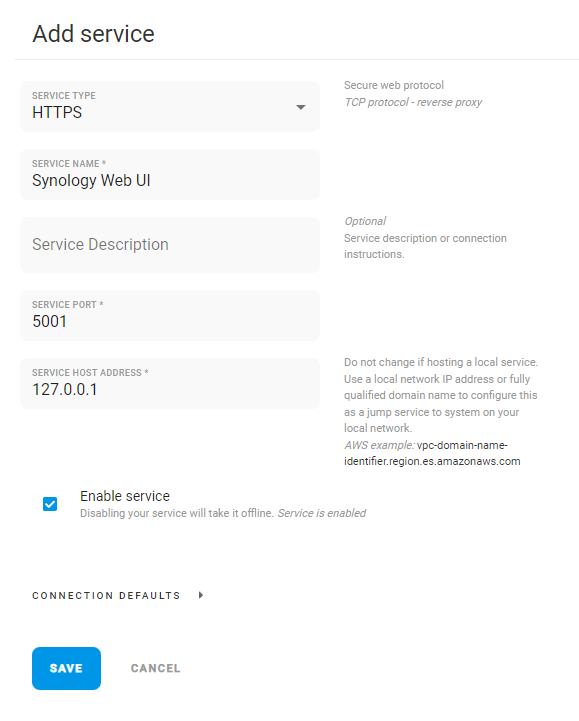
Task: Open the Service Type HTTPS dropdown
Action: tap(170, 107)
